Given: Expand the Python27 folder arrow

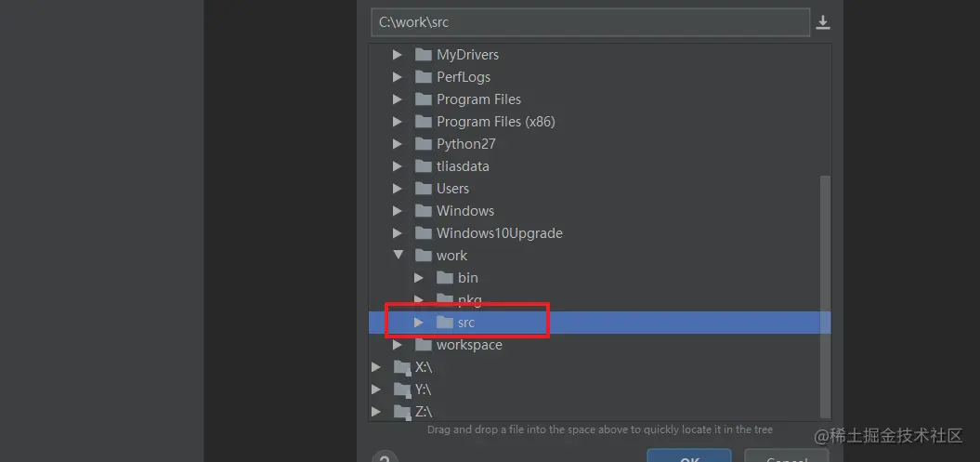Looking at the screenshot, I should tap(397, 144).
